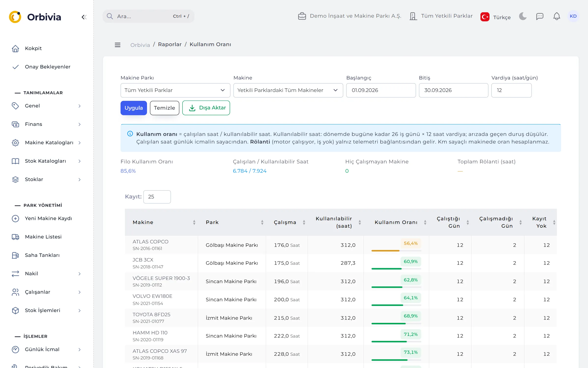
Task: Collapse the sidebar with double-chevron icon
Action: pos(84,17)
